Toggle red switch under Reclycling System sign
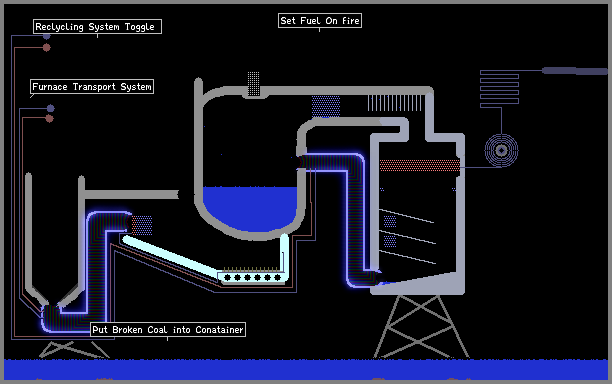 [x=46, y=48]
